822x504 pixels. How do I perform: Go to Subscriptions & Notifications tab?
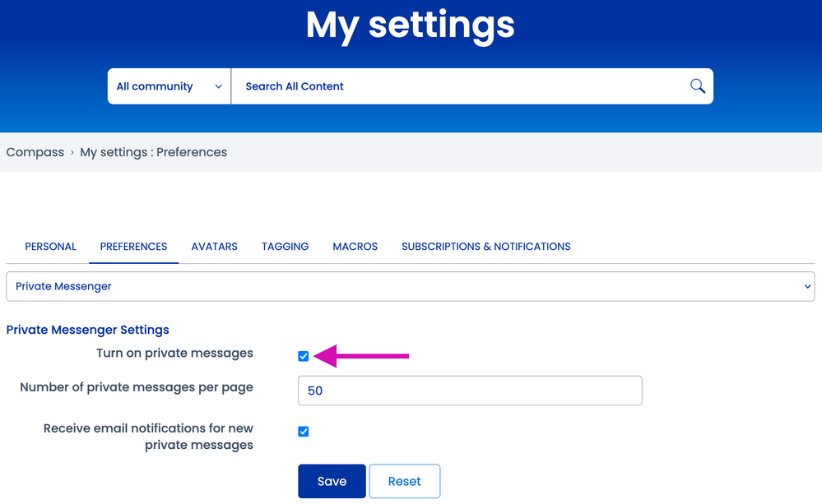click(x=485, y=247)
